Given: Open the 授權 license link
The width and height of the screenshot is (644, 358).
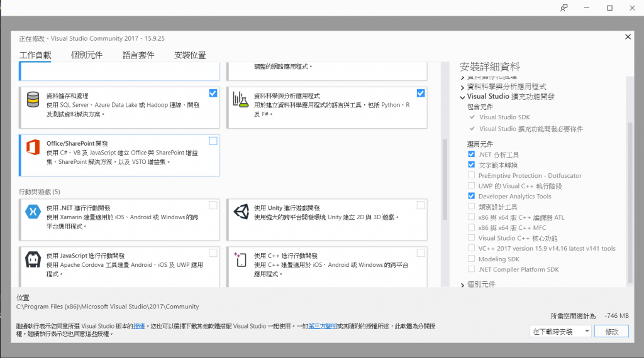Looking at the screenshot, I should [x=139, y=326].
